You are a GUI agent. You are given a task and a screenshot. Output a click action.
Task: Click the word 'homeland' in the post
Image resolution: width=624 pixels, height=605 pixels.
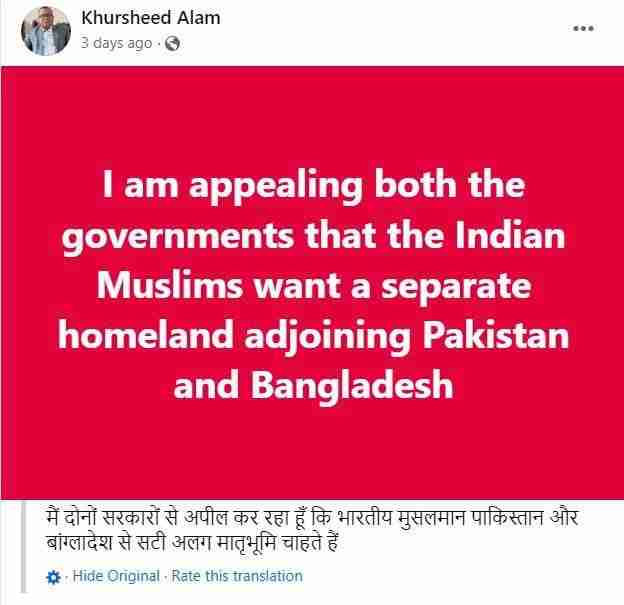click(x=146, y=335)
